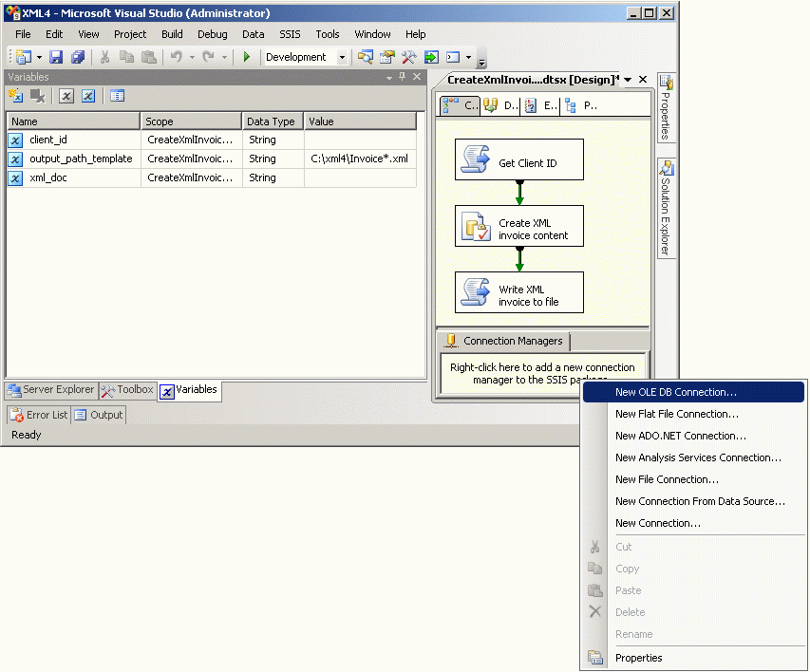Image resolution: width=810 pixels, height=672 pixels.
Task: Choose New Flat File Connection from context menu
Action: pos(676,414)
